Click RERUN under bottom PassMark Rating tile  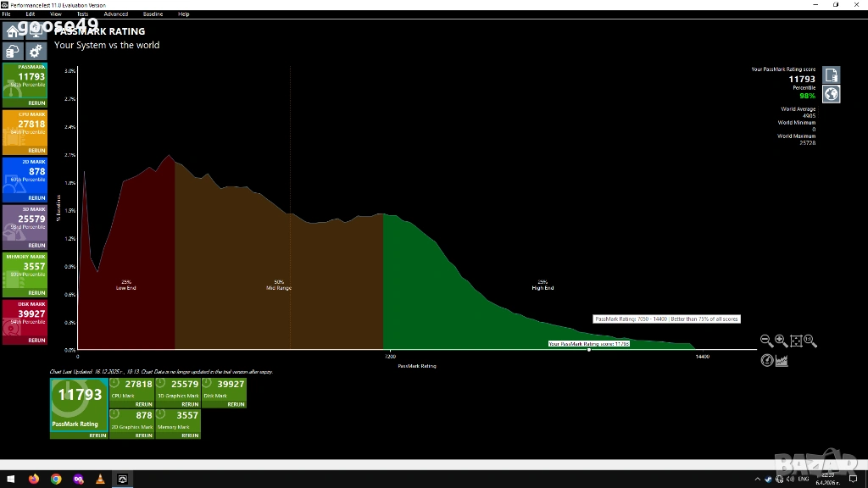click(97, 436)
